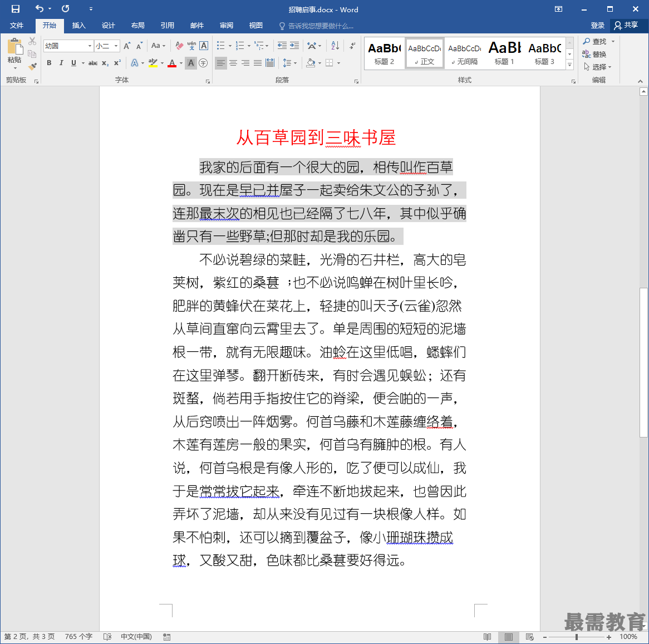Switch to the 设计 (Design) tab
Screen dimensions: 649x644
(x=108, y=26)
